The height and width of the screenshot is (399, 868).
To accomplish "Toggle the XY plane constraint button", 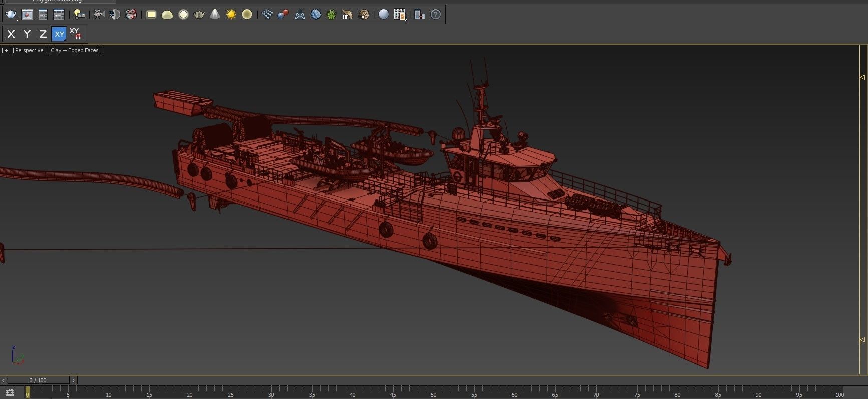I will [x=59, y=34].
